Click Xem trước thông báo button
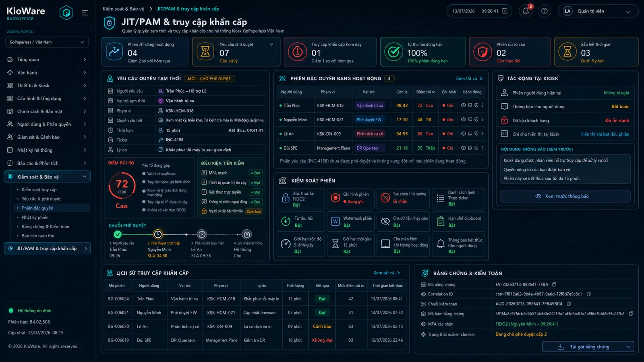The width and height of the screenshot is (644, 362). point(565,196)
